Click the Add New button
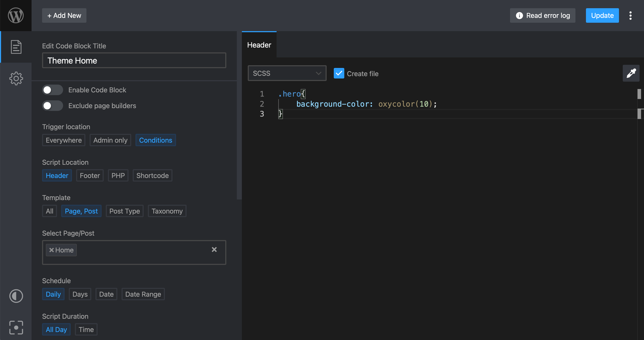644x340 pixels. (x=64, y=16)
